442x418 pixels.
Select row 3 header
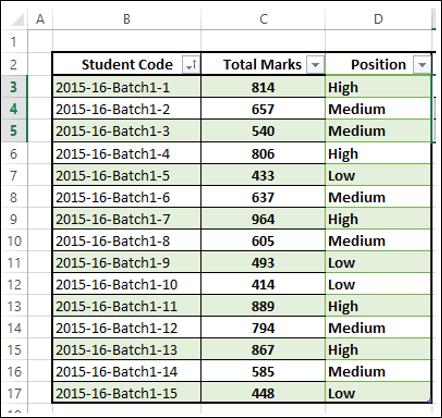(x=14, y=87)
